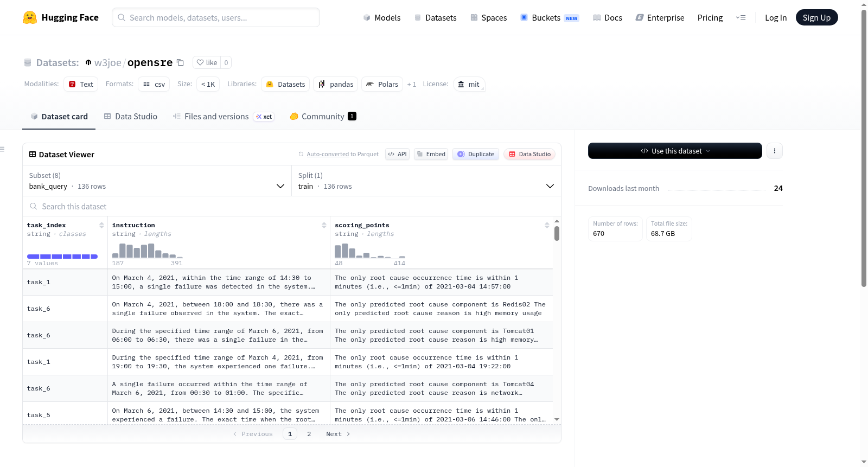
Task: Sort the task_index column
Action: point(101,225)
